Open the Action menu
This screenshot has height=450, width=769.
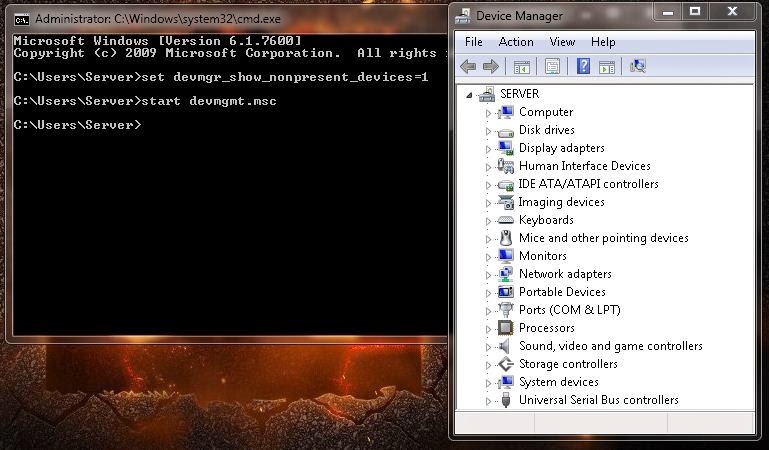click(516, 42)
